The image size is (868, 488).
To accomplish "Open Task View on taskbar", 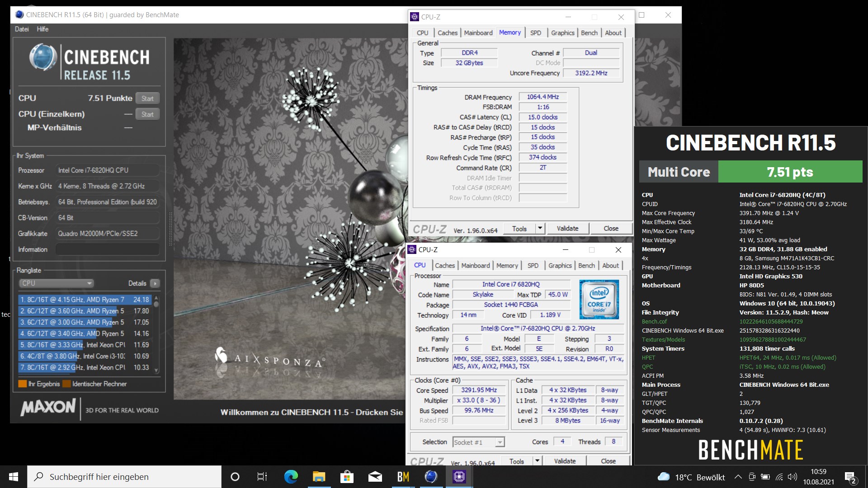I will click(x=262, y=477).
